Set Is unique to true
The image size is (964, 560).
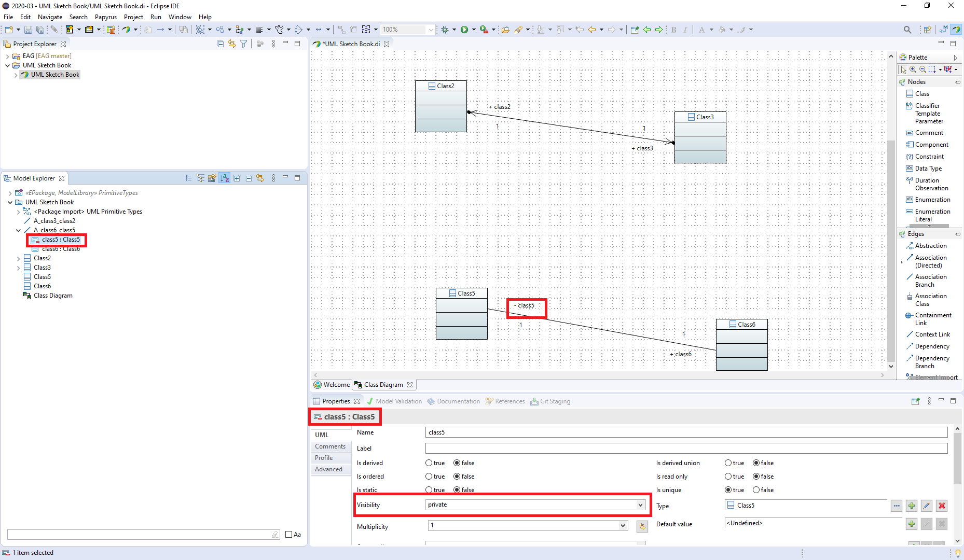[x=728, y=490]
